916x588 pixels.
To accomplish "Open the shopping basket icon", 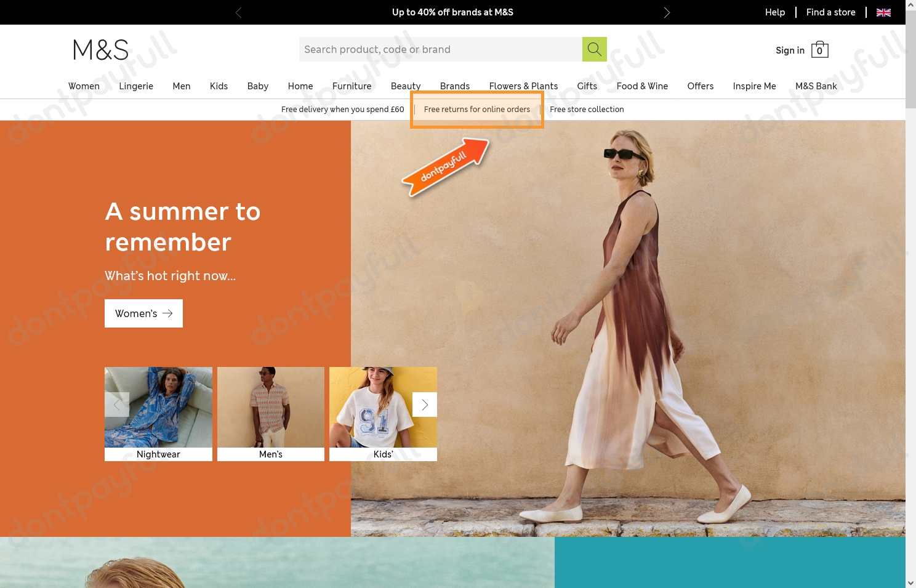I will [x=819, y=49].
